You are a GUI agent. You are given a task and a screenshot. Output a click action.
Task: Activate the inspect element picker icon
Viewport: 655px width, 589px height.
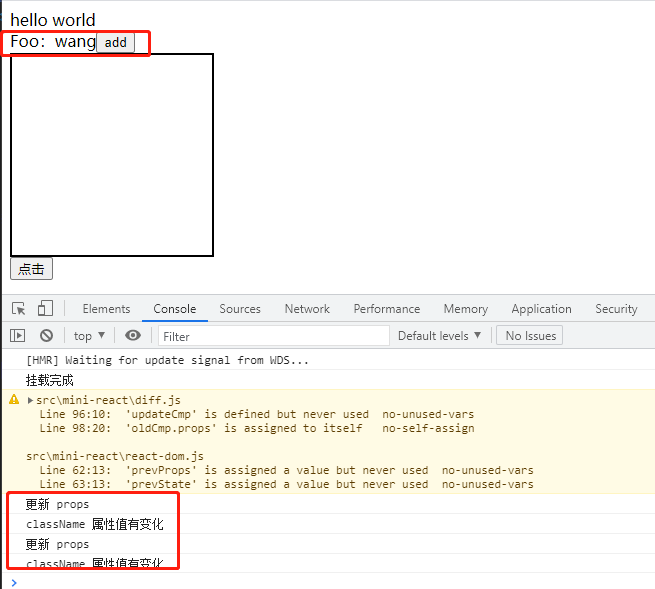tap(18, 309)
